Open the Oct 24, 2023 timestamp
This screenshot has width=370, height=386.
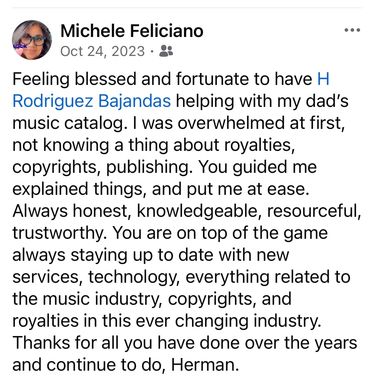103,51
